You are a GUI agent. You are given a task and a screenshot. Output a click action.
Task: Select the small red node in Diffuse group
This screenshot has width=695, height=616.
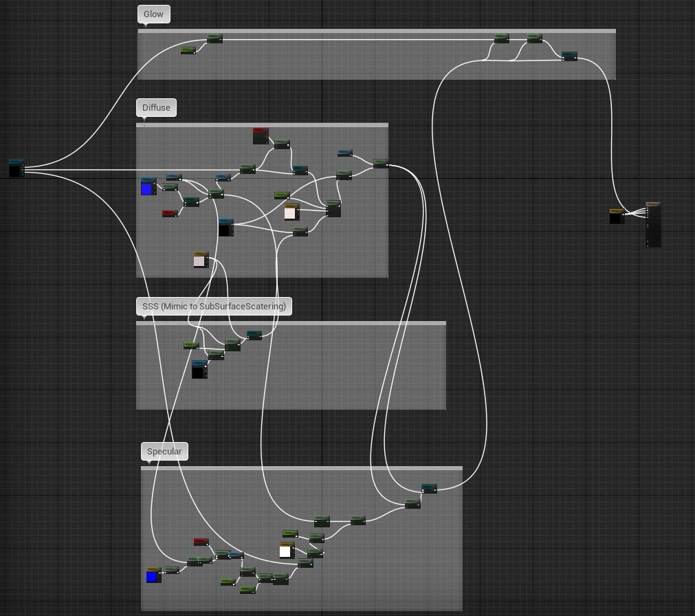tap(169, 214)
